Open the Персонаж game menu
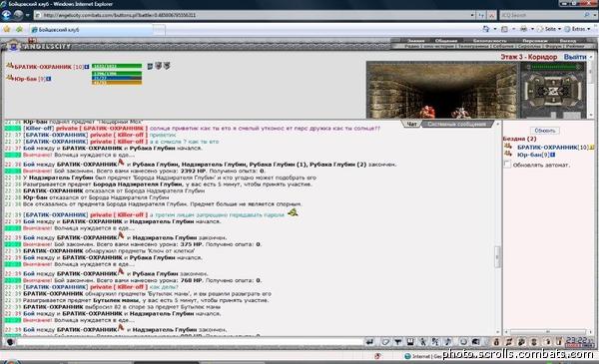This screenshot has width=599, height=364. click(x=535, y=41)
